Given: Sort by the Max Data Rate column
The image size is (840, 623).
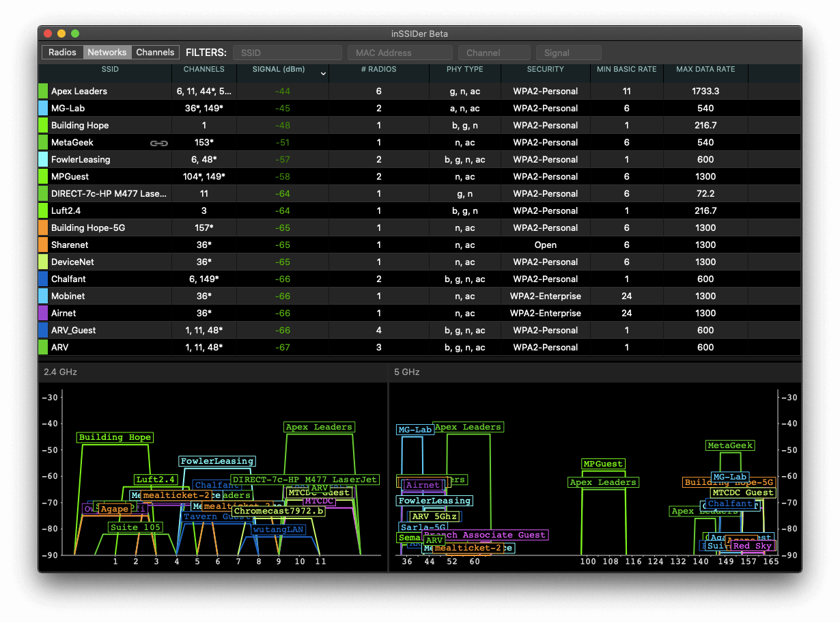Looking at the screenshot, I should click(705, 69).
